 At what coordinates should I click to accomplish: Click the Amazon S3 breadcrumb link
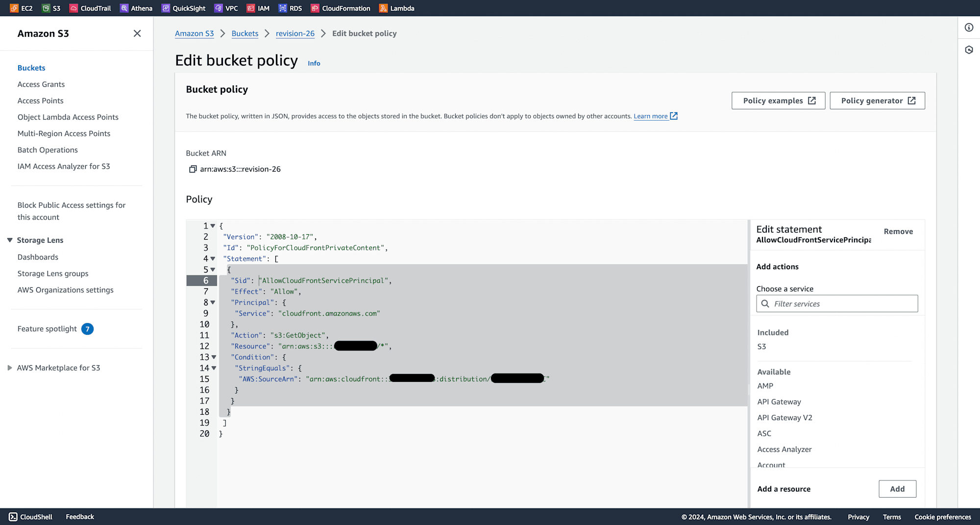(x=195, y=33)
